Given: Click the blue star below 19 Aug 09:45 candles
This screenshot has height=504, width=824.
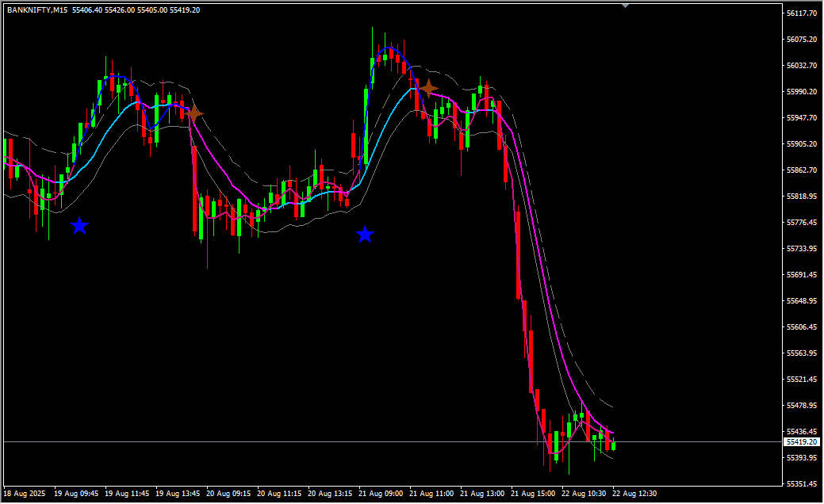Looking at the screenshot, I should click(x=79, y=226).
